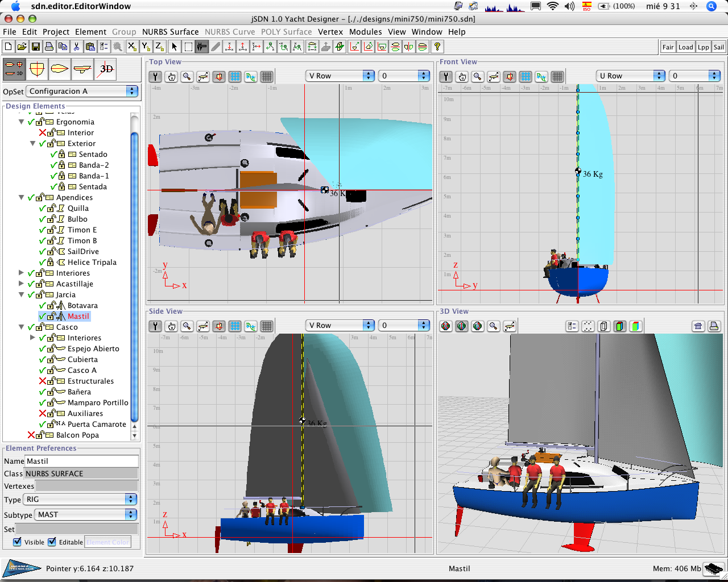This screenshot has height=582, width=728.
Task: Open the File menu
Action: [10, 32]
